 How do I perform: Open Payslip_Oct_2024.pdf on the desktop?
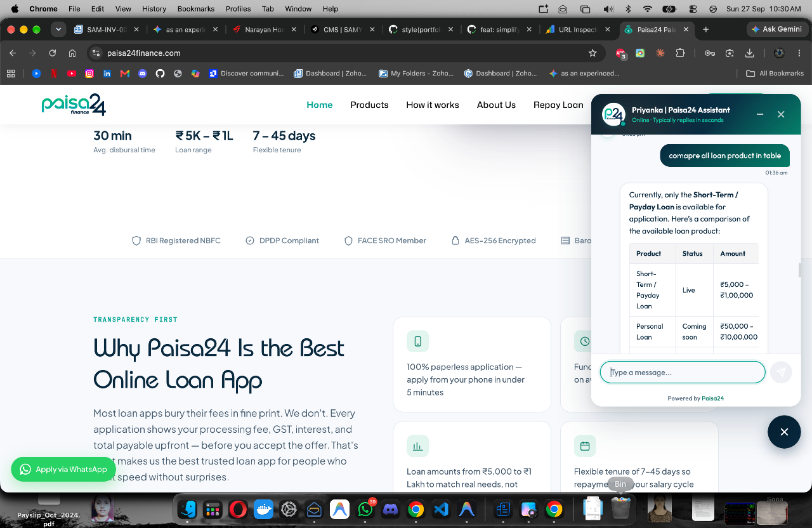point(49,510)
